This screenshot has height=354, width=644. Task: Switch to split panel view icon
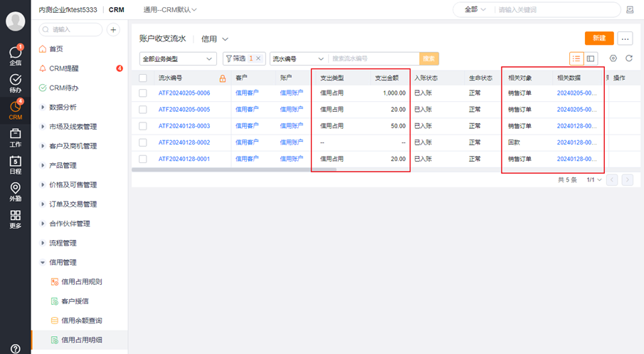pyautogui.click(x=591, y=58)
